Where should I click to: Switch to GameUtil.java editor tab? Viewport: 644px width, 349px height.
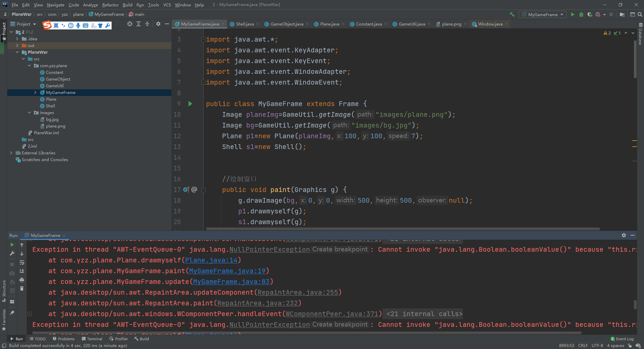(412, 24)
